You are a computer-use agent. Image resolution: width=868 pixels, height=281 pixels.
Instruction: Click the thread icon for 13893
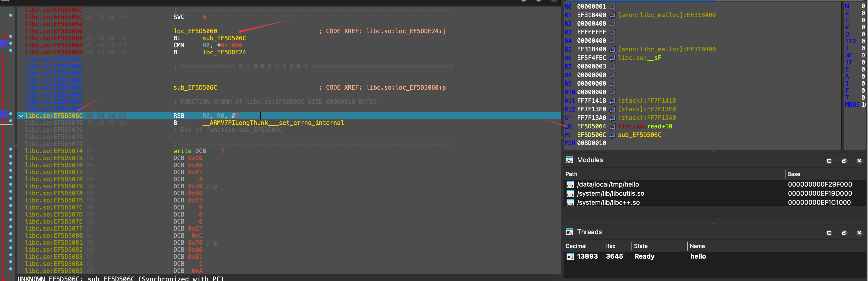coord(570,256)
